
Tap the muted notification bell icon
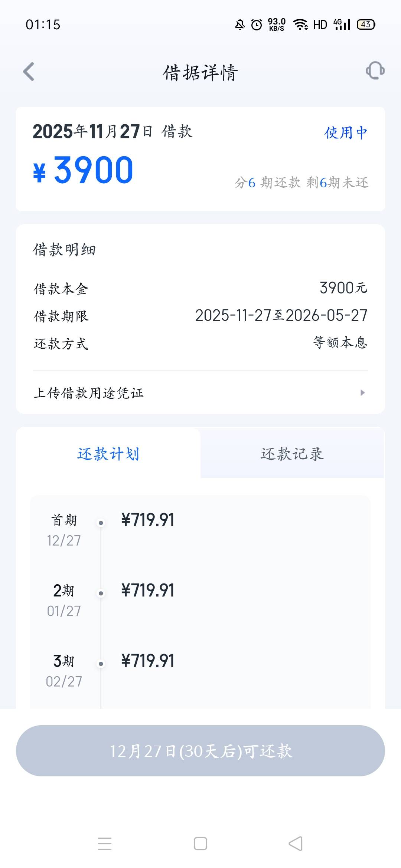point(240,25)
